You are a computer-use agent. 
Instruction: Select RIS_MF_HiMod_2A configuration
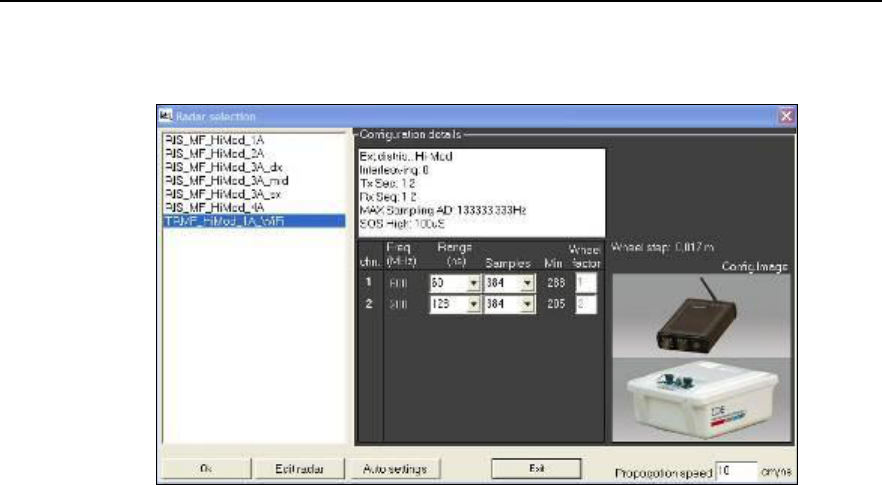click(x=214, y=154)
